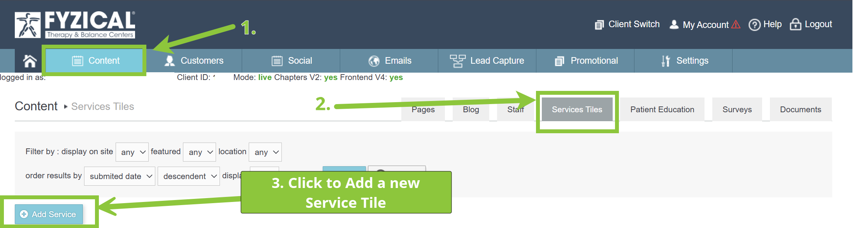Expand the location filter dropdown
The height and width of the screenshot is (228, 868).
[265, 152]
